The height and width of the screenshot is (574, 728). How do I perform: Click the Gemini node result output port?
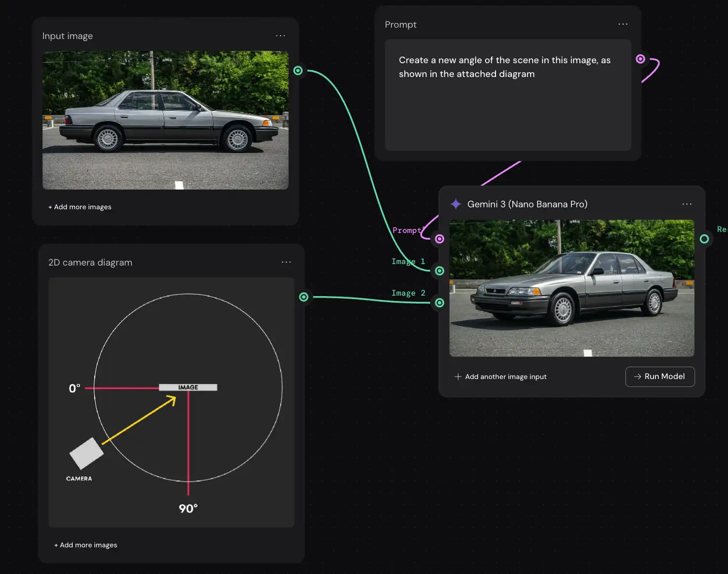tap(704, 239)
